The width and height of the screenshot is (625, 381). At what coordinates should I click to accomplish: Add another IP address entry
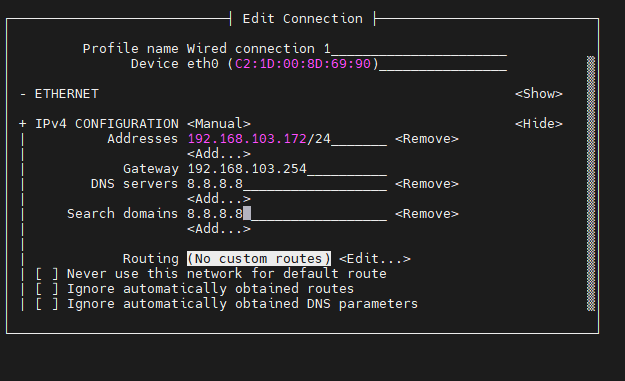[219, 154]
